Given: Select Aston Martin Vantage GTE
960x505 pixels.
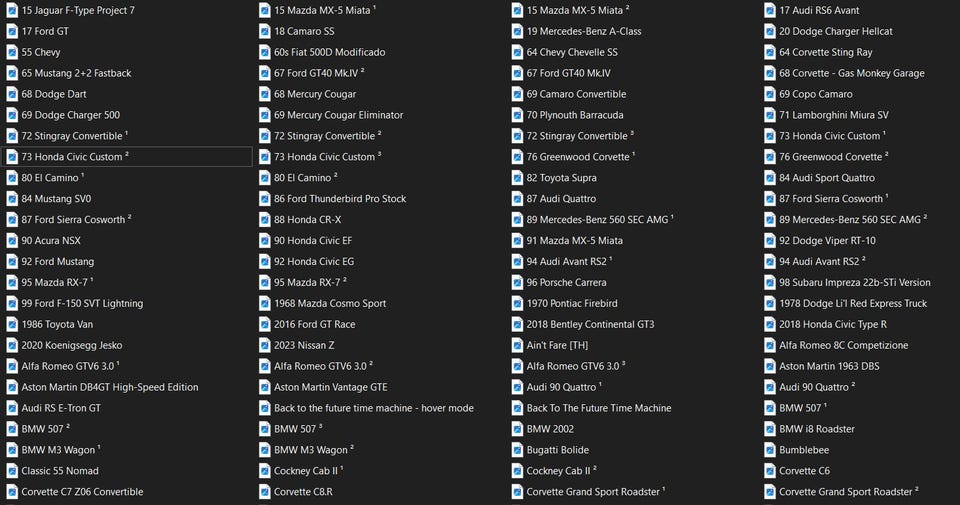Looking at the screenshot, I should [331, 387].
